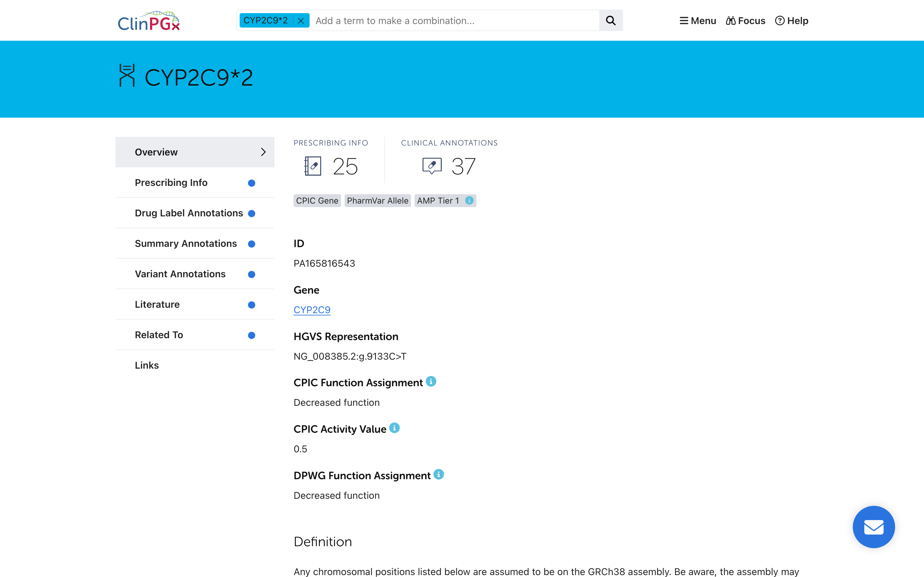The height and width of the screenshot is (577, 924).
Task: Show info for CPIC Activity Value
Action: coord(394,428)
